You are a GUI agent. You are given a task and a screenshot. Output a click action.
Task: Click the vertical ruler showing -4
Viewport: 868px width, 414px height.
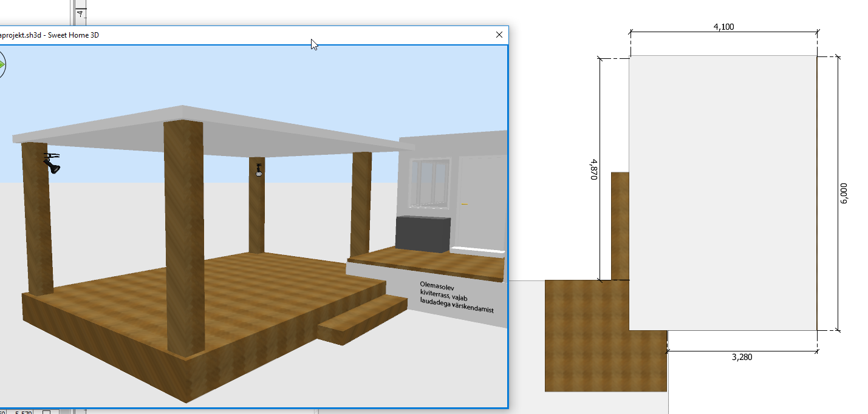coord(80,12)
